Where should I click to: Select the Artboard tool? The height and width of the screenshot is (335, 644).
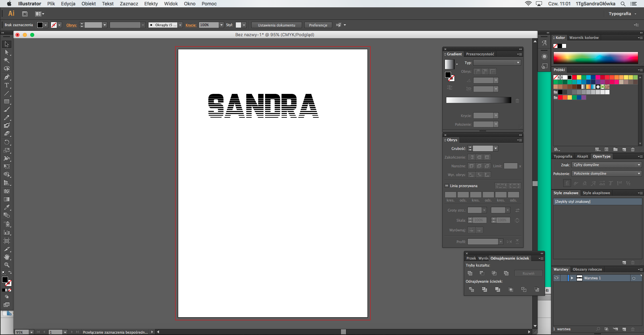pos(7,241)
